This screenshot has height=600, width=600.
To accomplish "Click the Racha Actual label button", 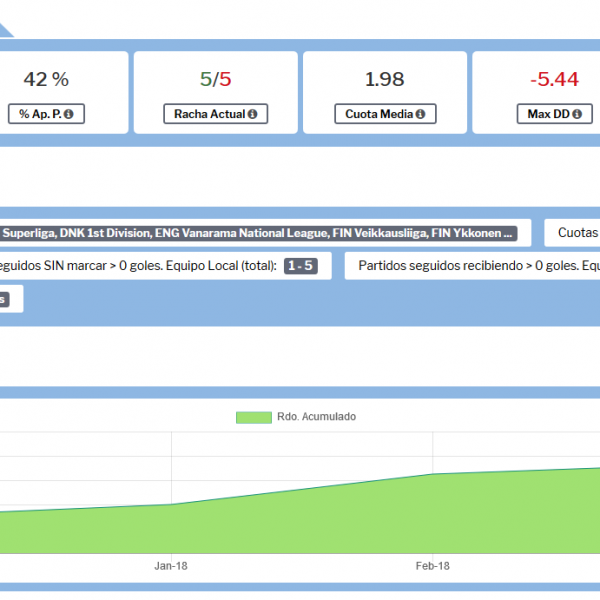I will (x=215, y=114).
